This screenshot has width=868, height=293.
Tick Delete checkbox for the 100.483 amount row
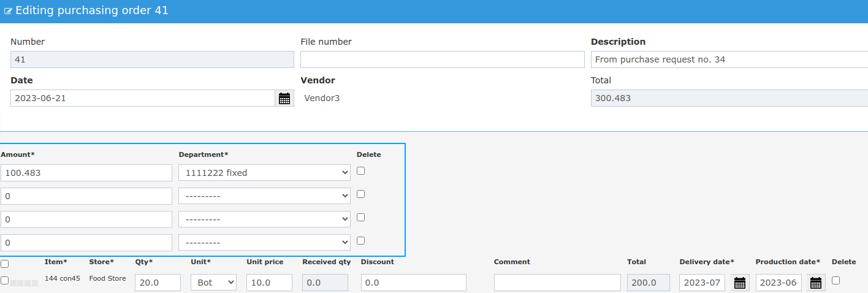pyautogui.click(x=360, y=170)
